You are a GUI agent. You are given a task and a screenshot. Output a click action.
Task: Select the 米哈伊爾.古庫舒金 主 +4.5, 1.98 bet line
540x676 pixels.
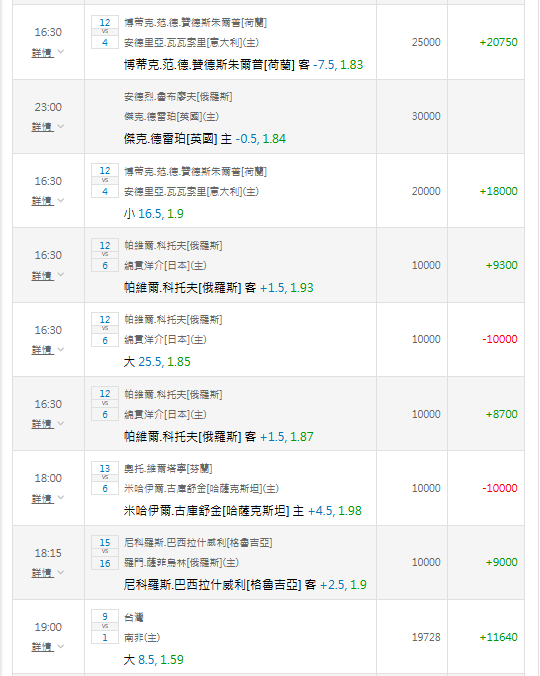[243, 511]
